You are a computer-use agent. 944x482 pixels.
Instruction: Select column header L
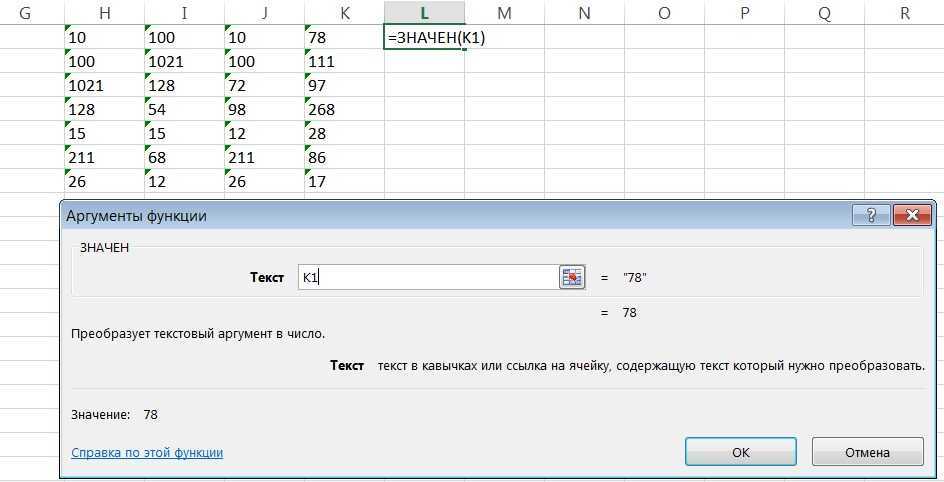[424, 13]
